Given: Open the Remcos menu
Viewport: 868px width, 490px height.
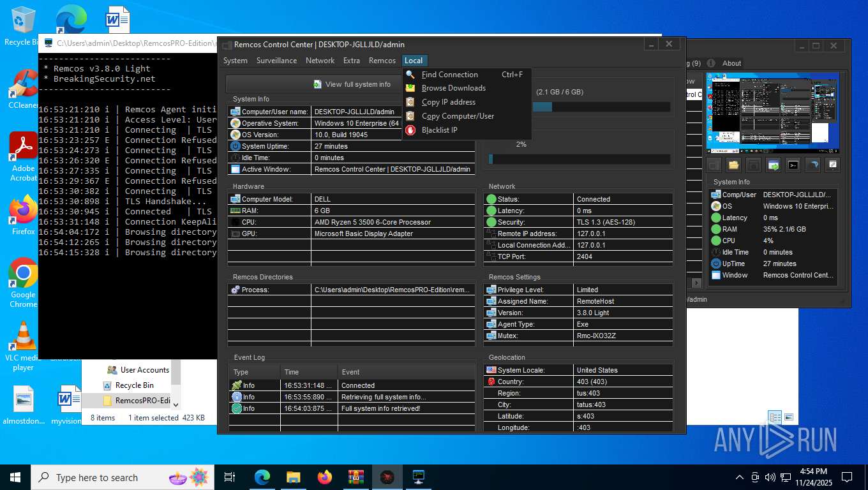Looking at the screenshot, I should click(x=382, y=61).
